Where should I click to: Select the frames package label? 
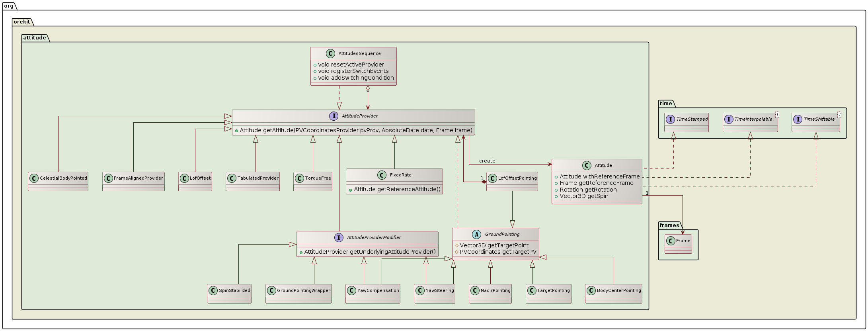tap(669, 225)
